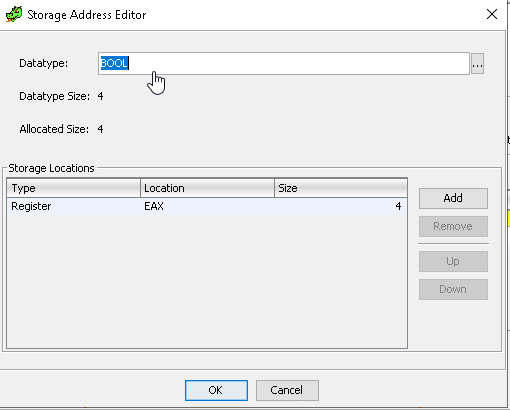Sort by the Location column header

pos(207,188)
